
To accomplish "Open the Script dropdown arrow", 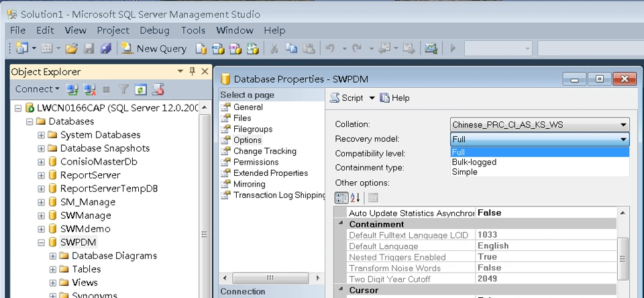I will (x=372, y=98).
